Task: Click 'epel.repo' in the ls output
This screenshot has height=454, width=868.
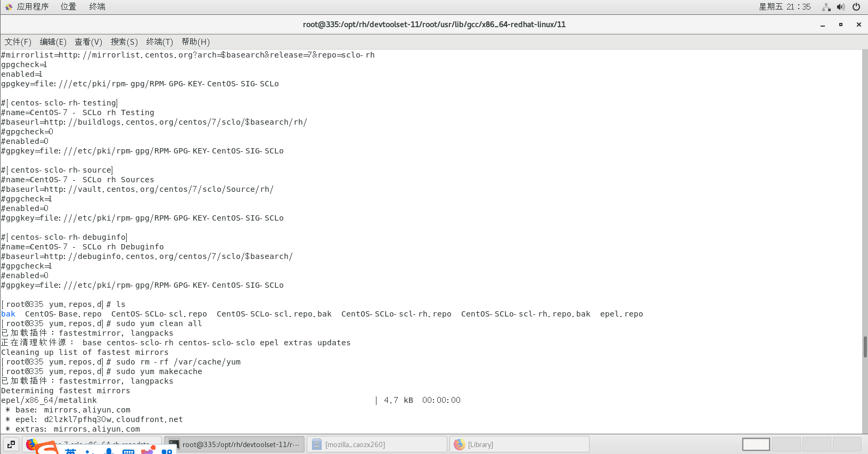Action: [621, 314]
